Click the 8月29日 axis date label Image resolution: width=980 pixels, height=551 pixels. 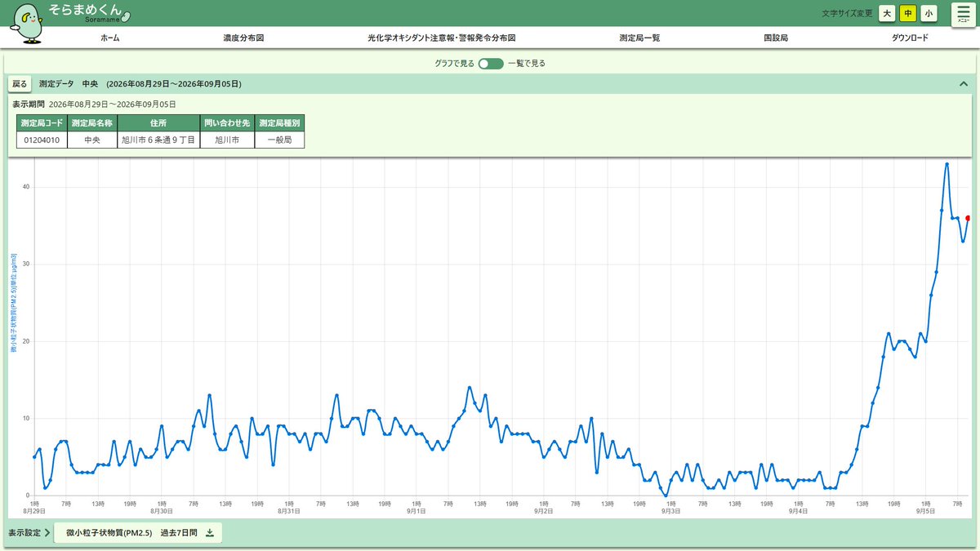pos(33,510)
